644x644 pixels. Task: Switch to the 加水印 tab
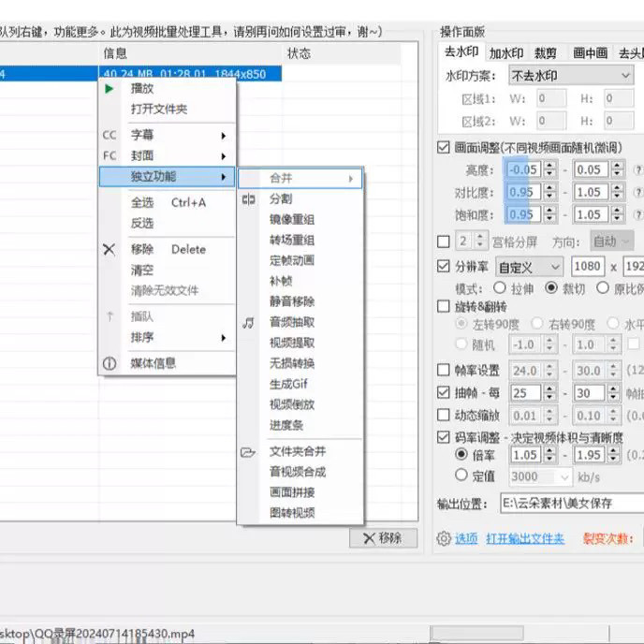[506, 53]
